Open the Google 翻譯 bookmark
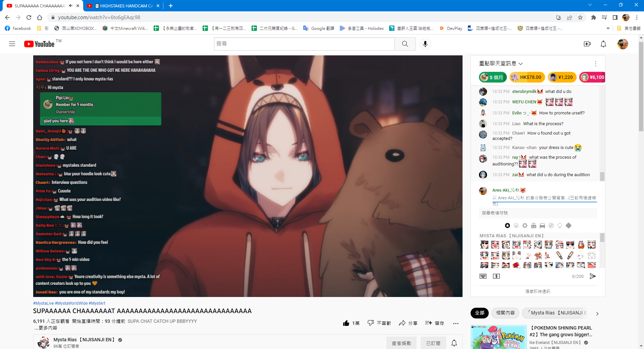This screenshot has height=349, width=644. (x=319, y=29)
